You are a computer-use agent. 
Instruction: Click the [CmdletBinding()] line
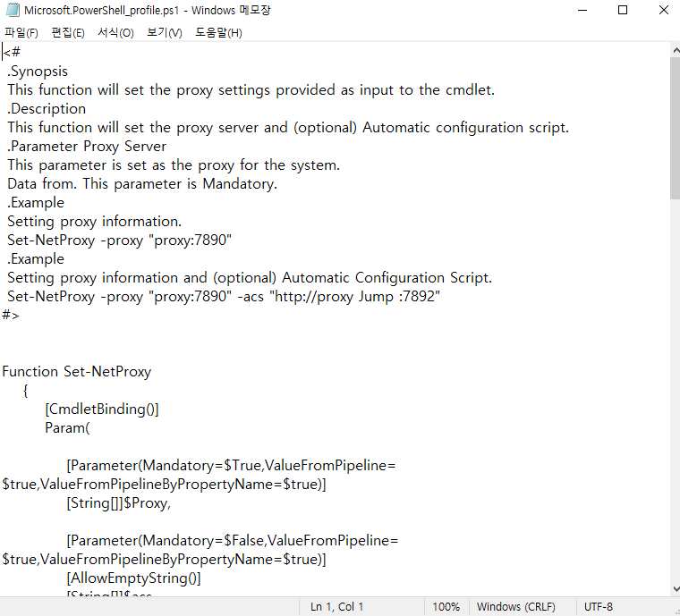pos(102,409)
